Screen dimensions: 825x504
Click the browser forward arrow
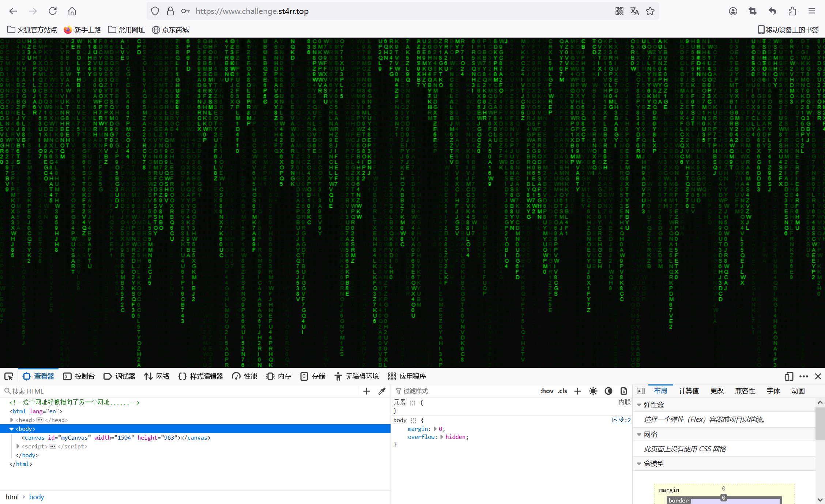coord(33,11)
